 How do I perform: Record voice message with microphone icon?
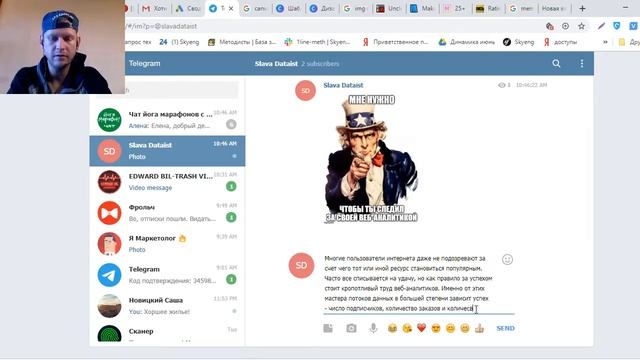point(373,328)
